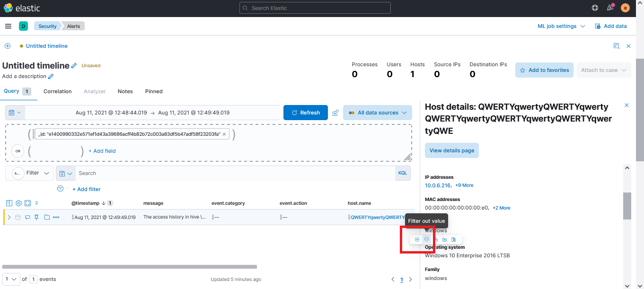Open the All data sources dropdown
Image resolution: width=644 pixels, height=289 pixels.
(x=378, y=113)
